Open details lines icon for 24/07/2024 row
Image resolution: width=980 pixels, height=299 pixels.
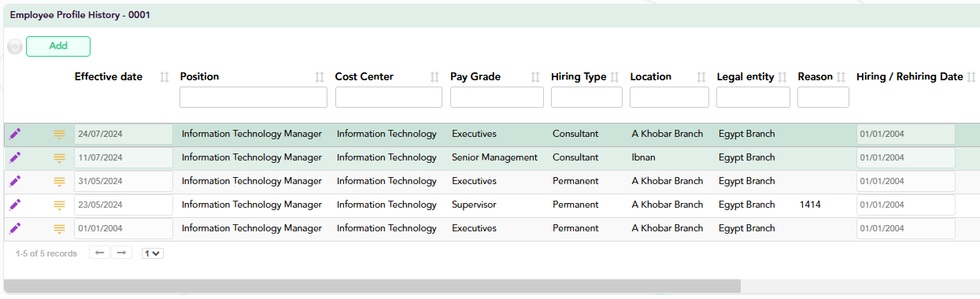click(x=59, y=135)
